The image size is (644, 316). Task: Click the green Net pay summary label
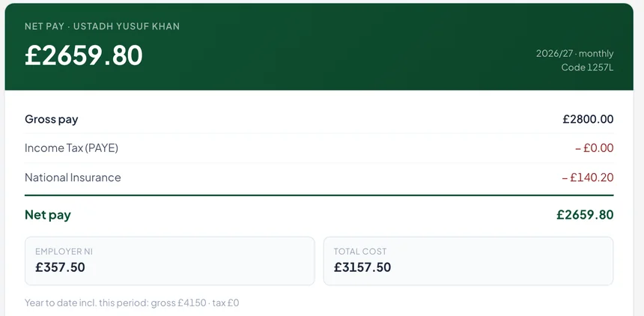pos(48,215)
